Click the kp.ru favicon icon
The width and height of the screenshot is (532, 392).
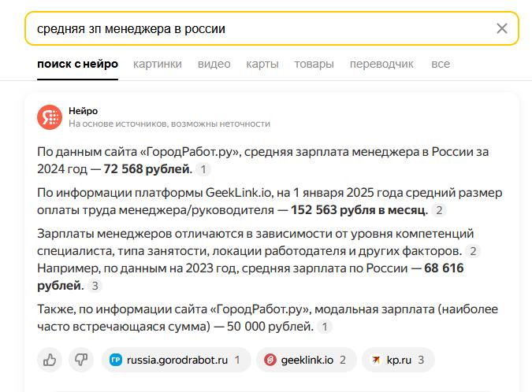[x=376, y=360]
